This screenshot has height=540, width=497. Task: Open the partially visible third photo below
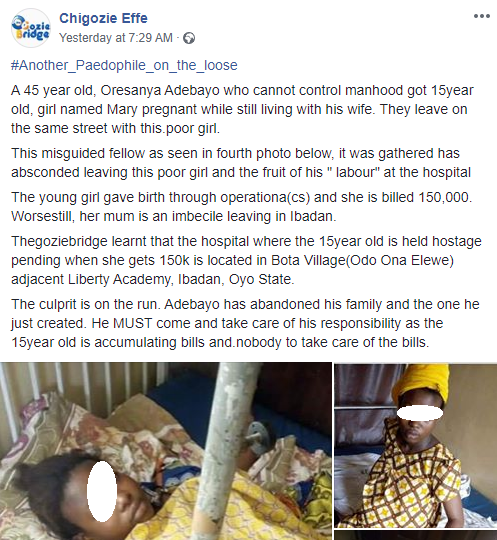(416, 535)
